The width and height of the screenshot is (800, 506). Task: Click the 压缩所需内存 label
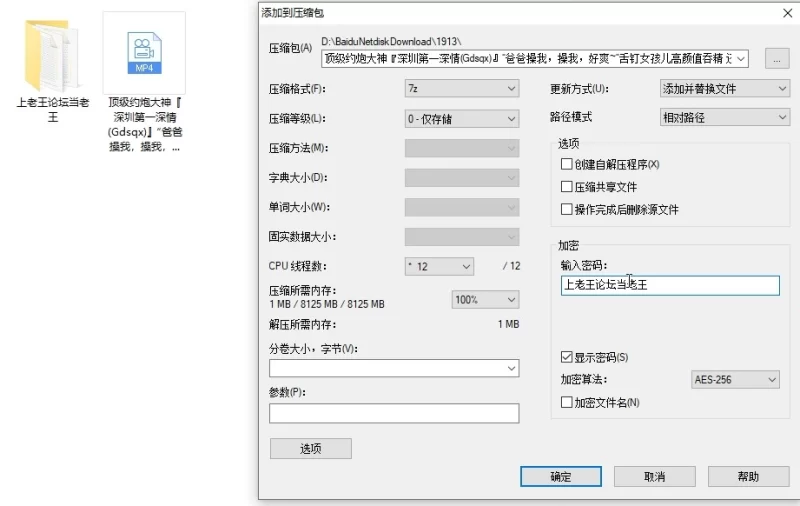[303, 290]
